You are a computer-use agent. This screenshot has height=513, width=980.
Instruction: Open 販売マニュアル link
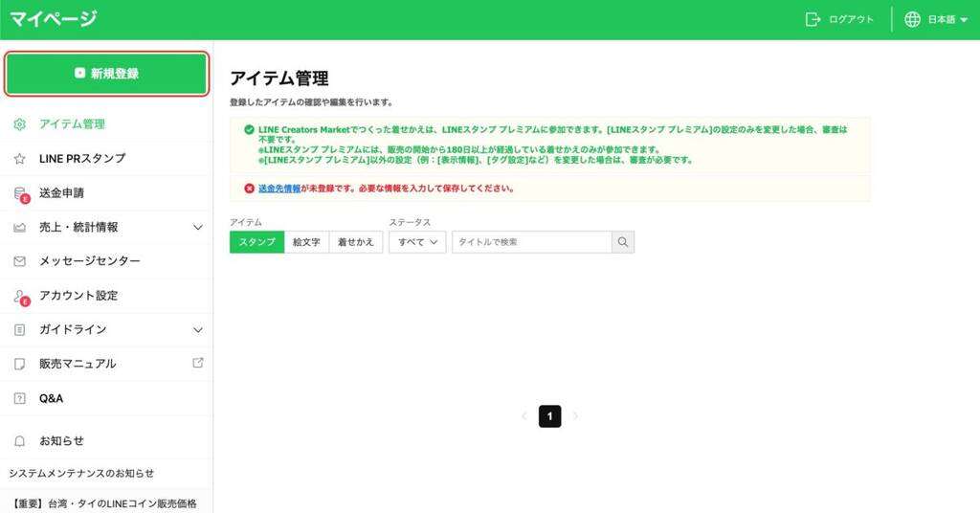(78, 364)
